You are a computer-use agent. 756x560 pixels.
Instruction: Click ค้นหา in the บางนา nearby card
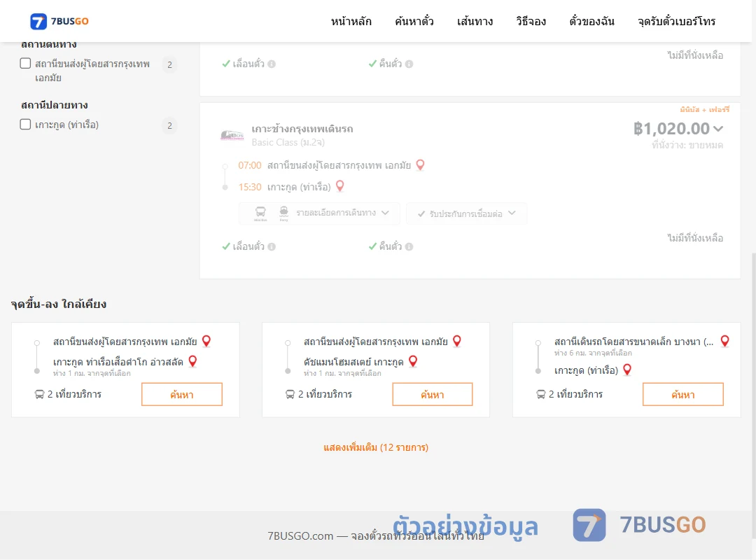click(x=683, y=395)
